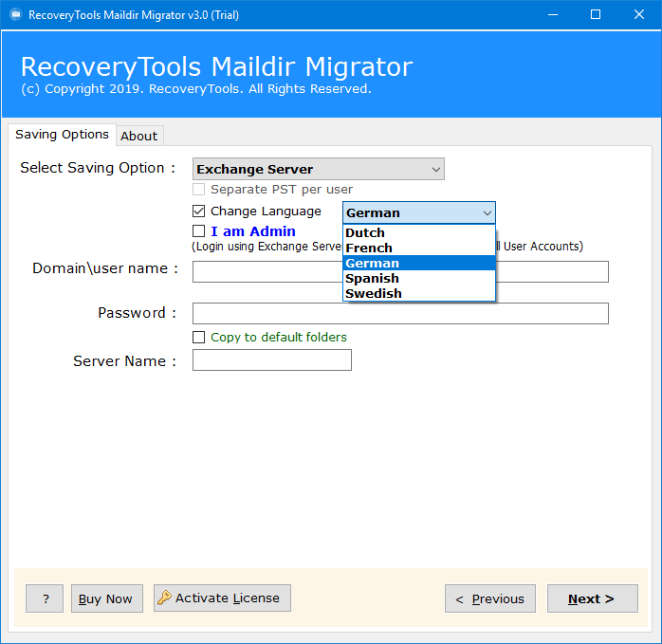Maximize the Maildir Migrator window
Screen dimensions: 662x644
coord(596,15)
